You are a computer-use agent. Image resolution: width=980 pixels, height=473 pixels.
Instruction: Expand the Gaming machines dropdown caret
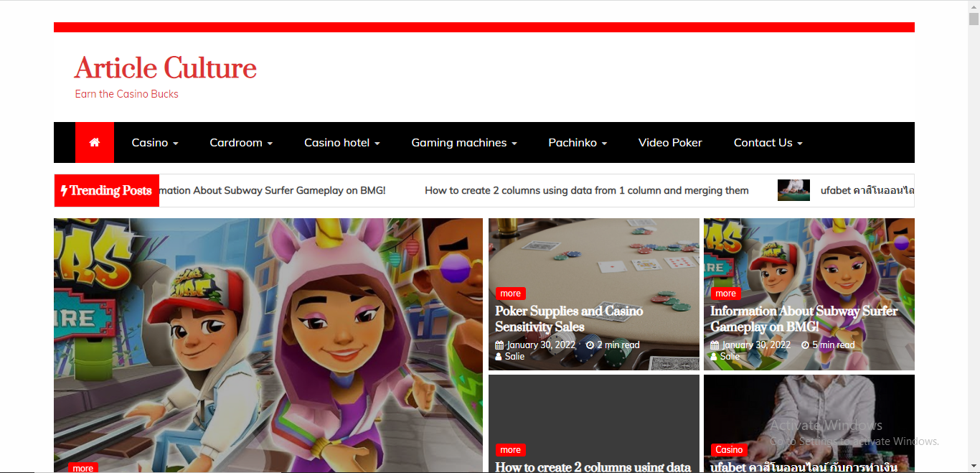(x=514, y=144)
